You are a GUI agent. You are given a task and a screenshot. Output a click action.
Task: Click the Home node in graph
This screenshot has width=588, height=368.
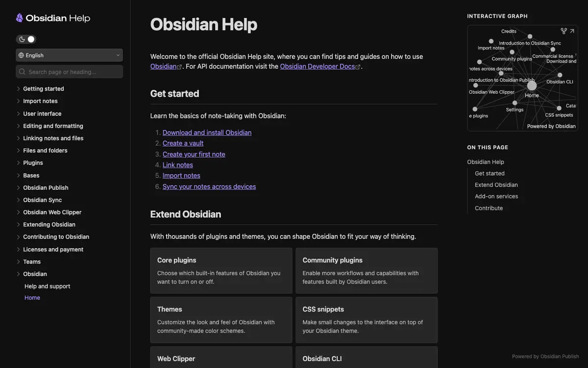pos(532,86)
